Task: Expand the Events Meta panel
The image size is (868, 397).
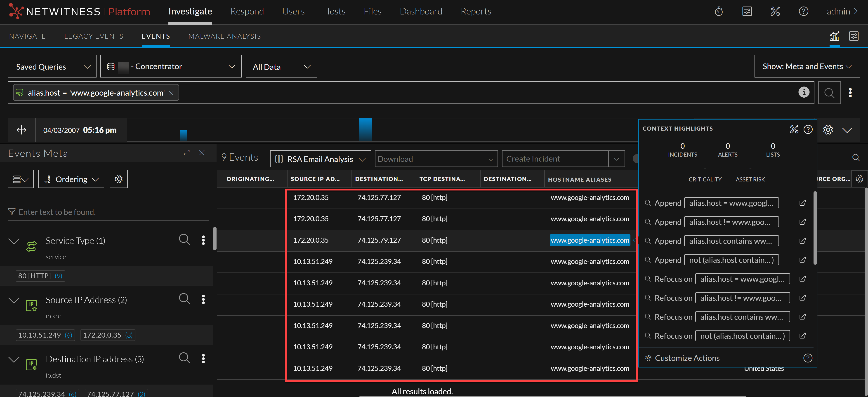Action: (187, 153)
